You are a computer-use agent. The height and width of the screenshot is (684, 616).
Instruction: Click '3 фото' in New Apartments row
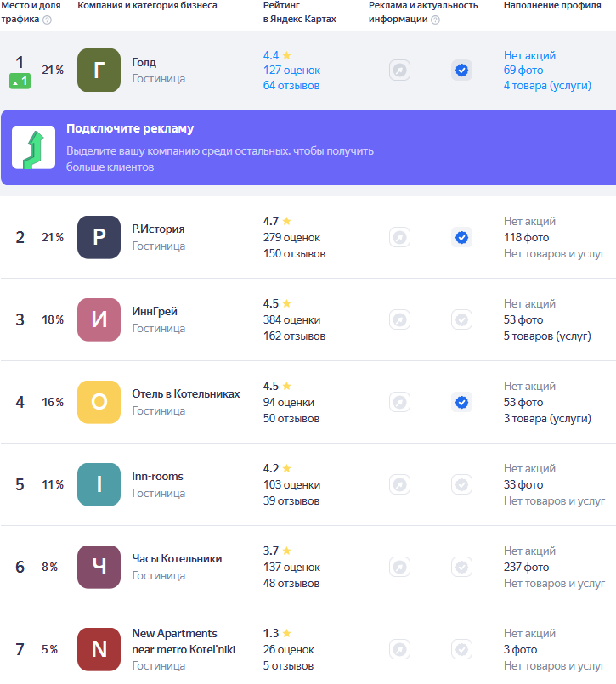pos(521,650)
